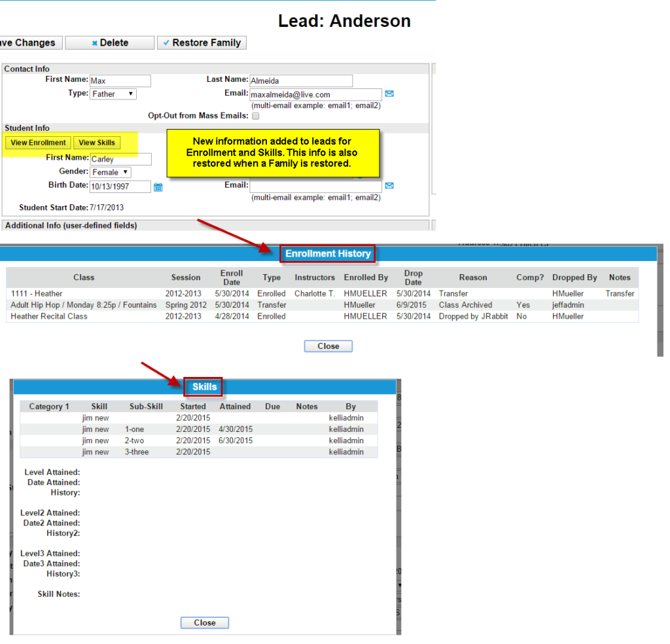
Task: Toggle the Opt-Out from Mass Emails checkbox
Action: 255,115
